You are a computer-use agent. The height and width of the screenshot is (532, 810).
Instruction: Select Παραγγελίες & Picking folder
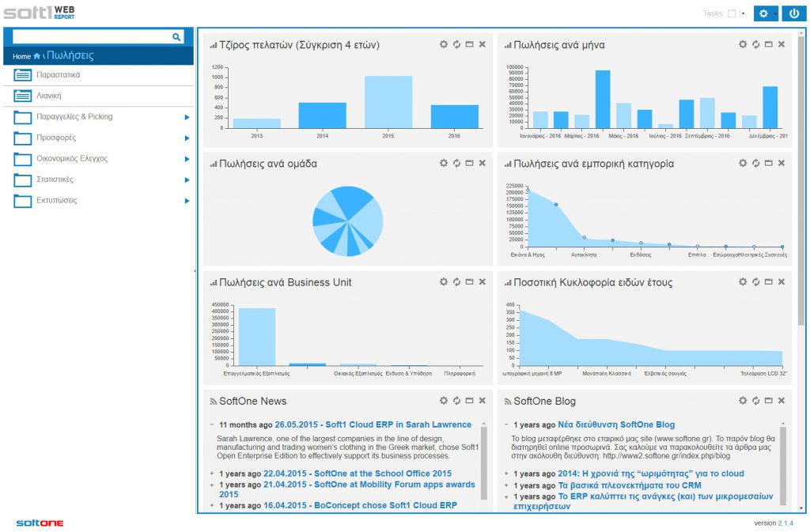(x=98, y=117)
